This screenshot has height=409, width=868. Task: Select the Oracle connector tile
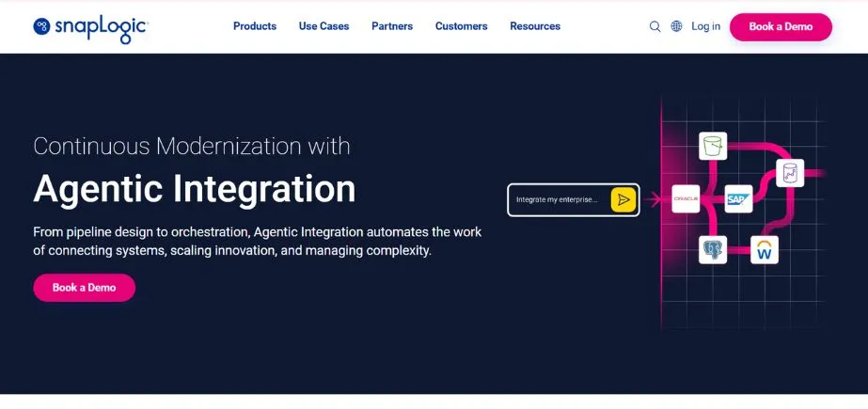point(686,198)
